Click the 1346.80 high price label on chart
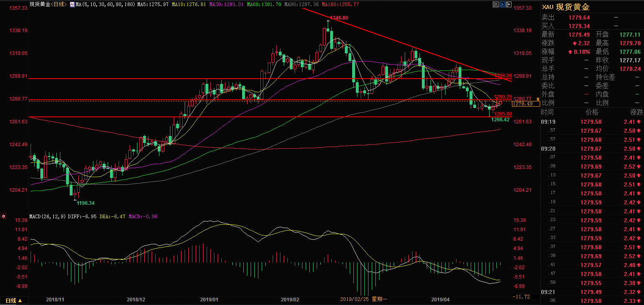 [x=339, y=18]
